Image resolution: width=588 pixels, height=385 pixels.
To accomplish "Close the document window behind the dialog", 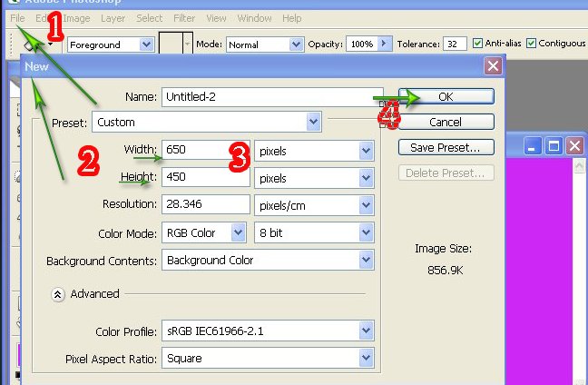I will (x=575, y=145).
